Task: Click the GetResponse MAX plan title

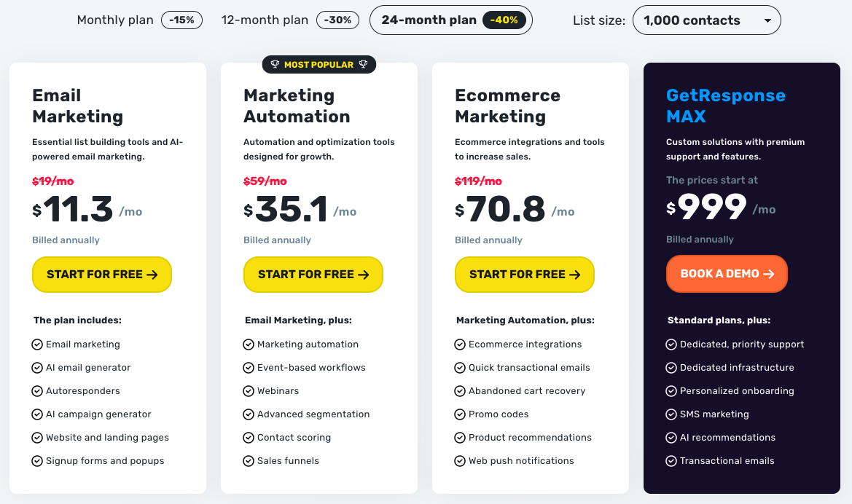Action: [726, 106]
